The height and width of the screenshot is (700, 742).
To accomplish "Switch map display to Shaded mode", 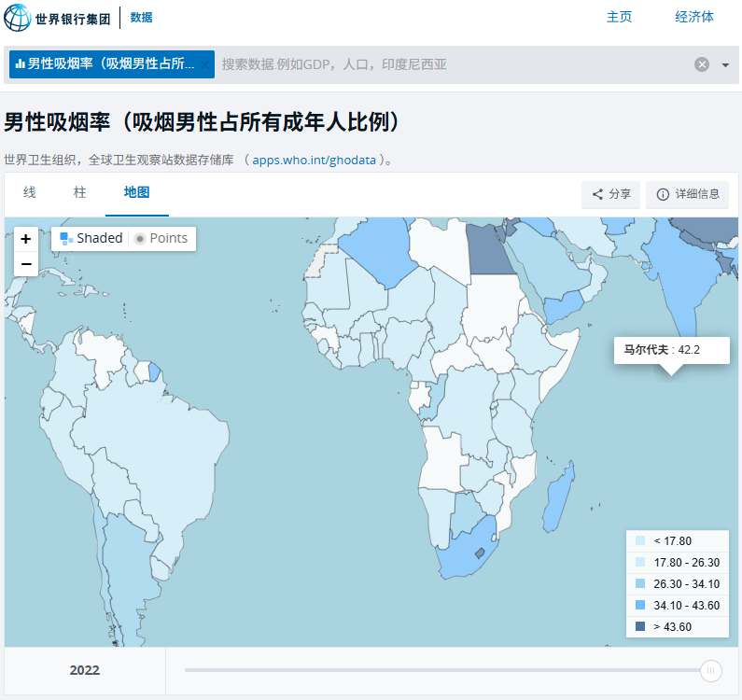I will (x=91, y=238).
